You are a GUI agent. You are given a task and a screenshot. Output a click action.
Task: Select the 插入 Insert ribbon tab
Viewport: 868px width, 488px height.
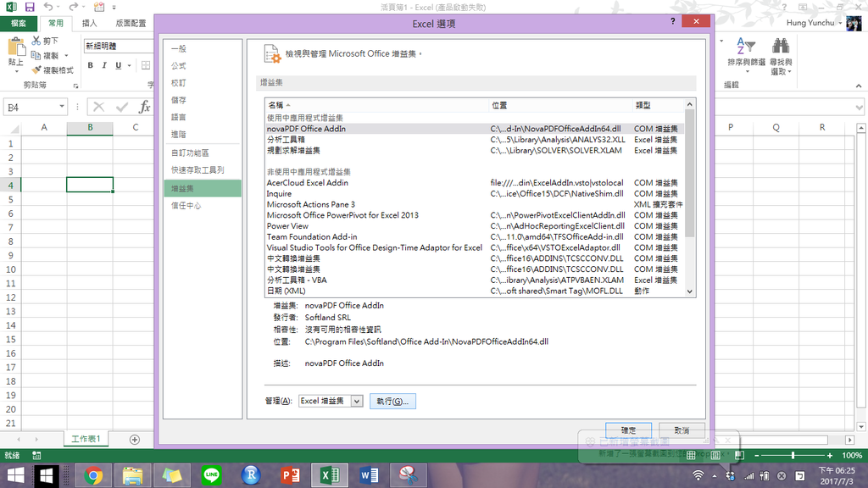pos(89,23)
